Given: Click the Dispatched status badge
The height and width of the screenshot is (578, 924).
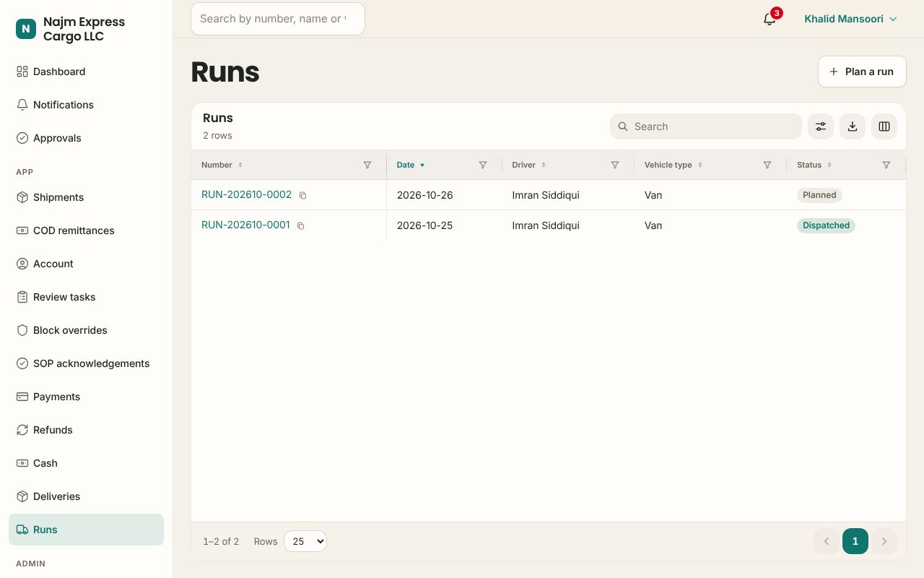Looking at the screenshot, I should point(826,225).
